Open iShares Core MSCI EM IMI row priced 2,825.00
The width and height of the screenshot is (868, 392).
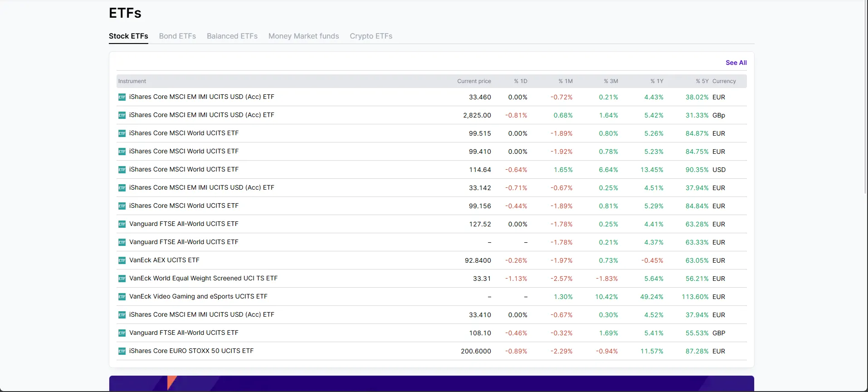coord(202,115)
